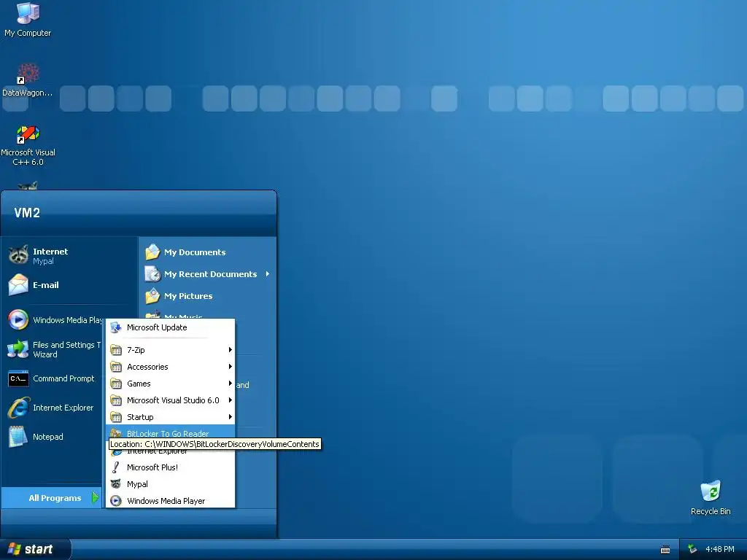Choose Windows Media Player text in All Programs
This screenshot has width=747, height=560.
tap(166, 501)
